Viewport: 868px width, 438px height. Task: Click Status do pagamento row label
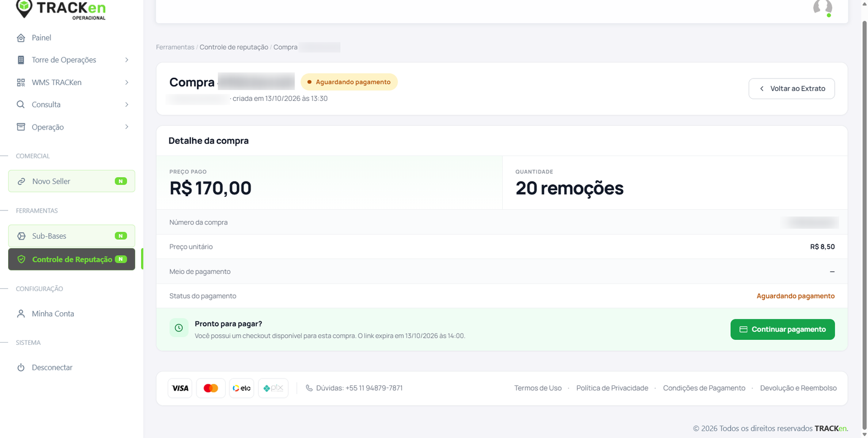(x=203, y=296)
